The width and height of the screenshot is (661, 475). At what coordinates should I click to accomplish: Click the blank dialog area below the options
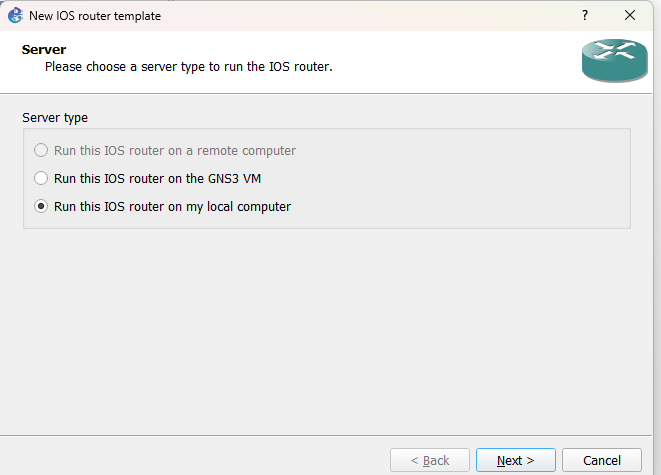point(330,330)
